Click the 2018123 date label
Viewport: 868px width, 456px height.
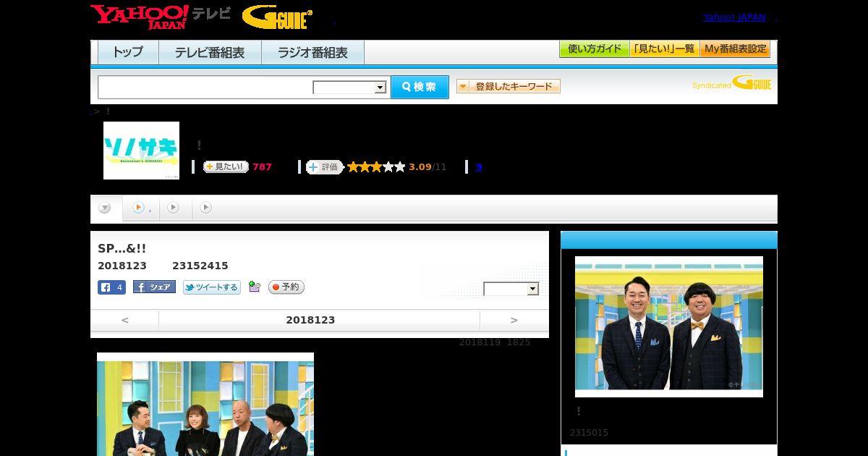tap(310, 320)
